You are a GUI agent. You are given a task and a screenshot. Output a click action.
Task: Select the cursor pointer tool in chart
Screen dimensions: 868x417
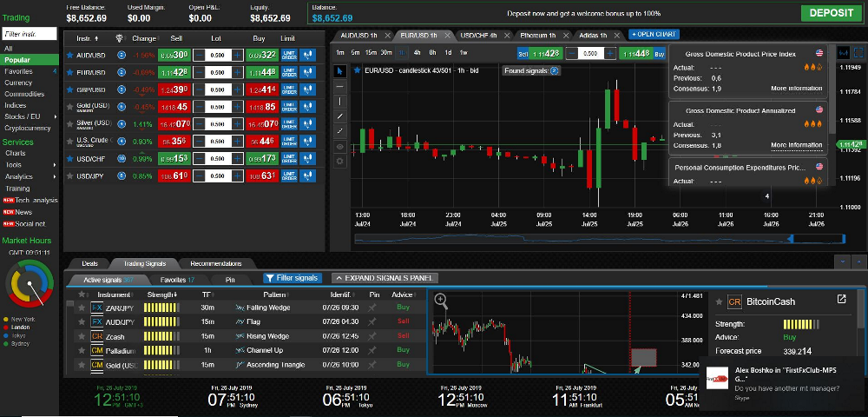tap(340, 71)
